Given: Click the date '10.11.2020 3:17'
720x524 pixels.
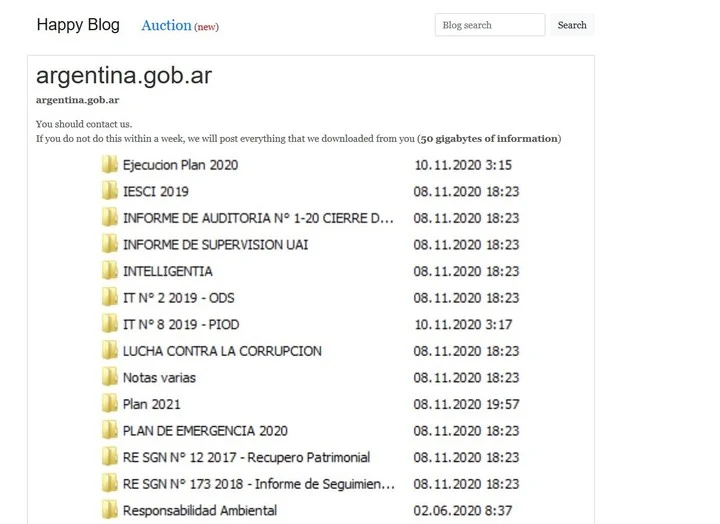Looking at the screenshot, I should tap(463, 325).
